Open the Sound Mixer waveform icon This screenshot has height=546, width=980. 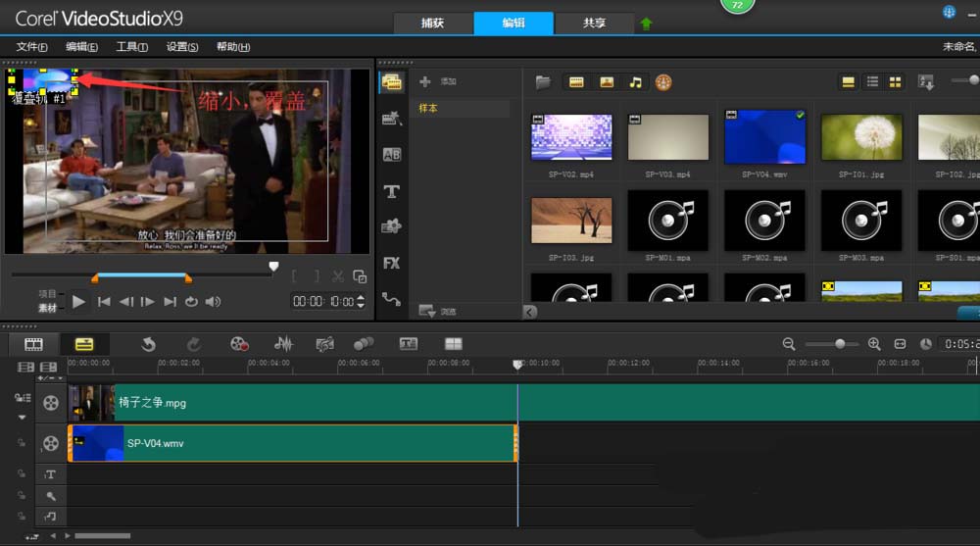point(283,344)
